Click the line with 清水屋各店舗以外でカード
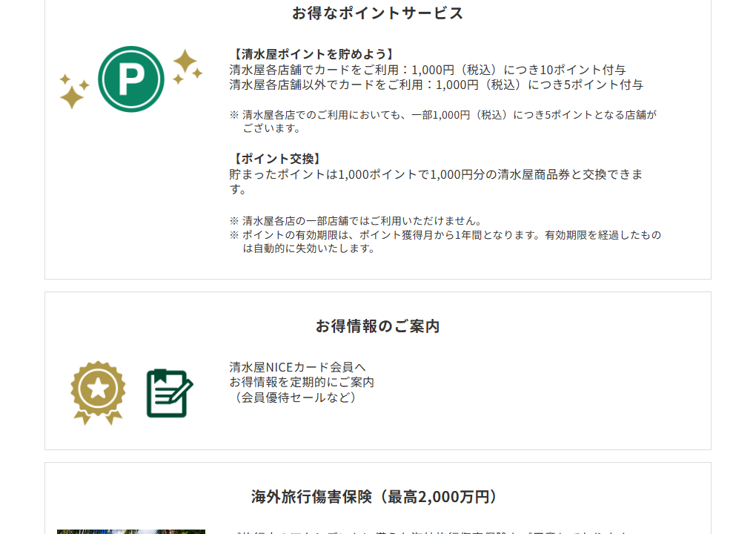Image resolution: width=756 pixels, height=534 pixels. (x=437, y=85)
